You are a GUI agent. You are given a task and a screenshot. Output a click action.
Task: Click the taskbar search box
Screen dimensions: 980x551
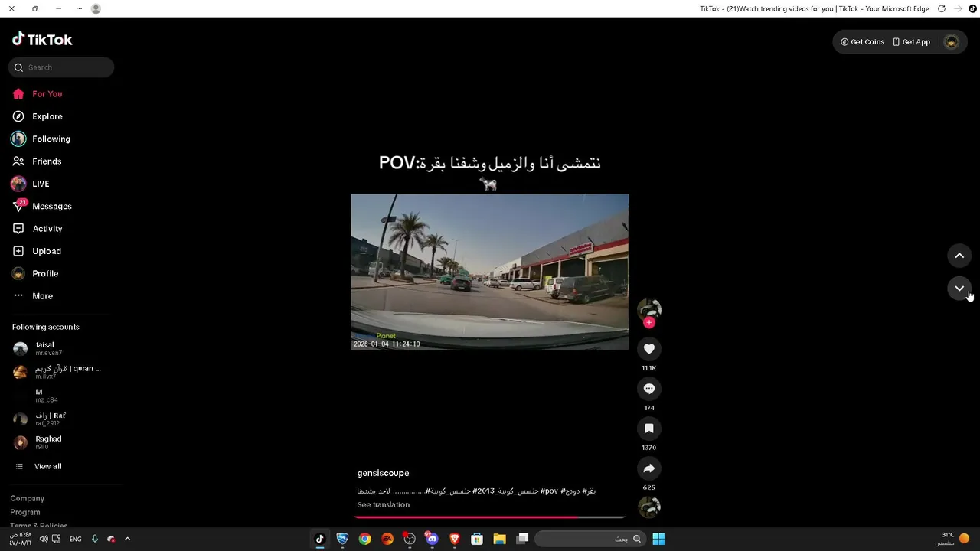(x=590, y=539)
